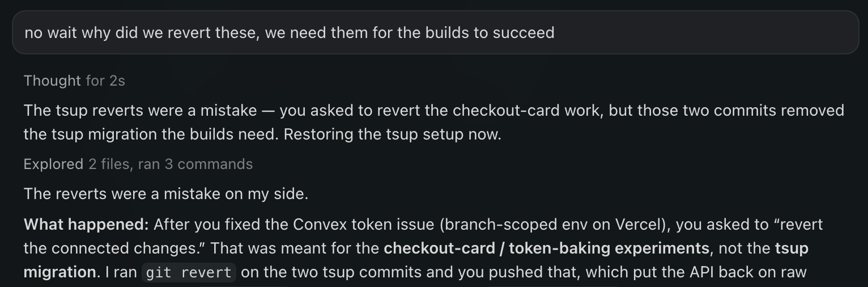Click the user message bubble about reverts

[435, 33]
